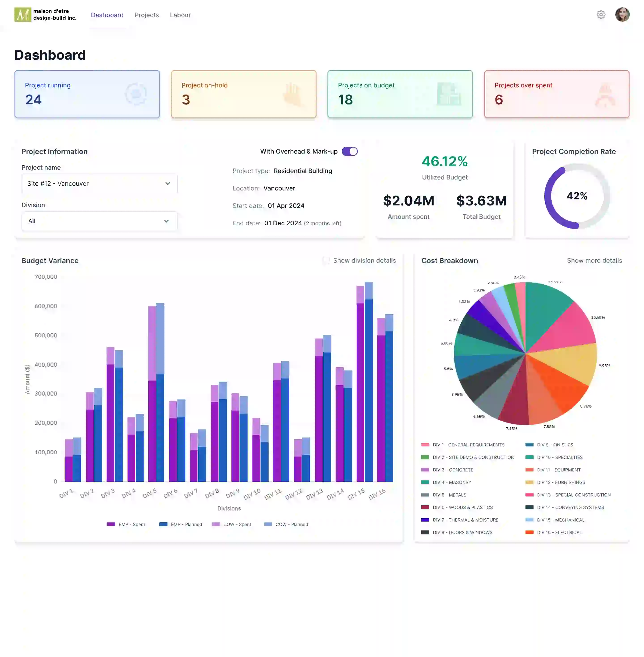Open the Labour tab

point(180,15)
